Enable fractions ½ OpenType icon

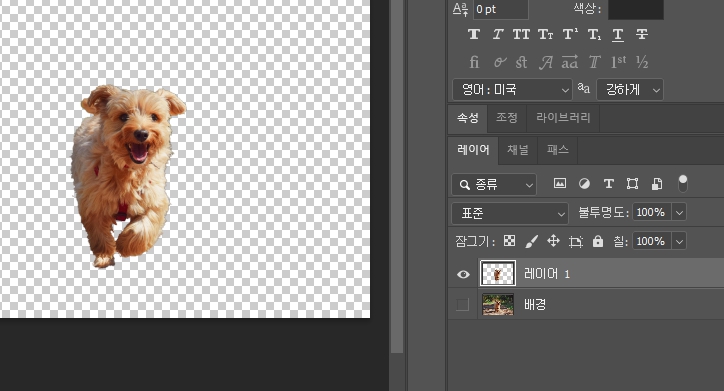[642, 62]
